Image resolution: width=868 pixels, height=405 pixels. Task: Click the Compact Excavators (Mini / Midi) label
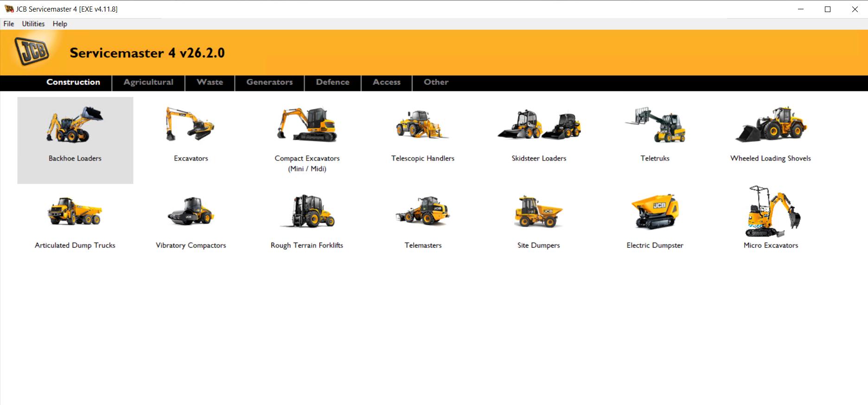pos(307,163)
